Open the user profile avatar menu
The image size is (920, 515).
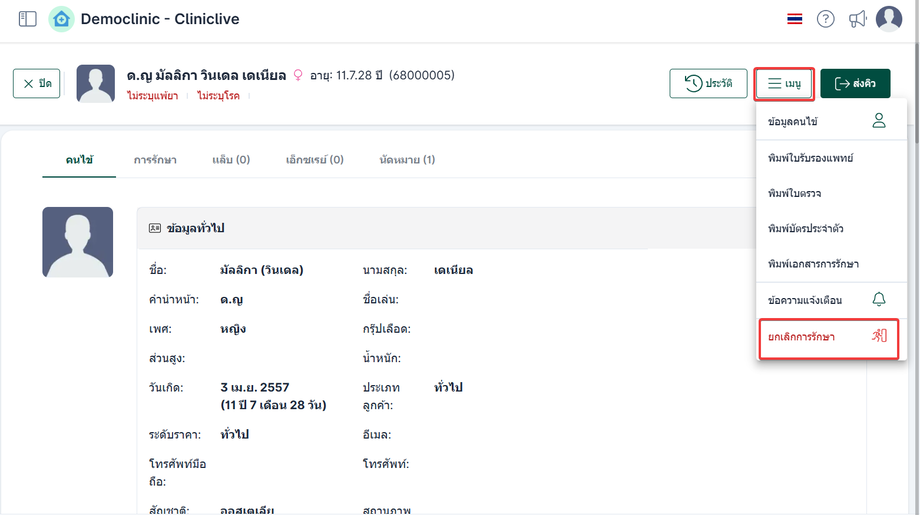[889, 19]
